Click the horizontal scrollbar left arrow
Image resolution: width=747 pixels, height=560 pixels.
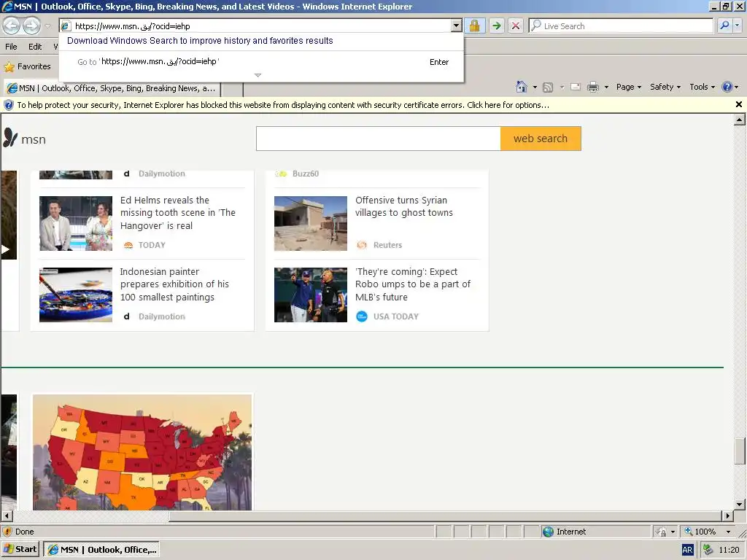(6, 516)
